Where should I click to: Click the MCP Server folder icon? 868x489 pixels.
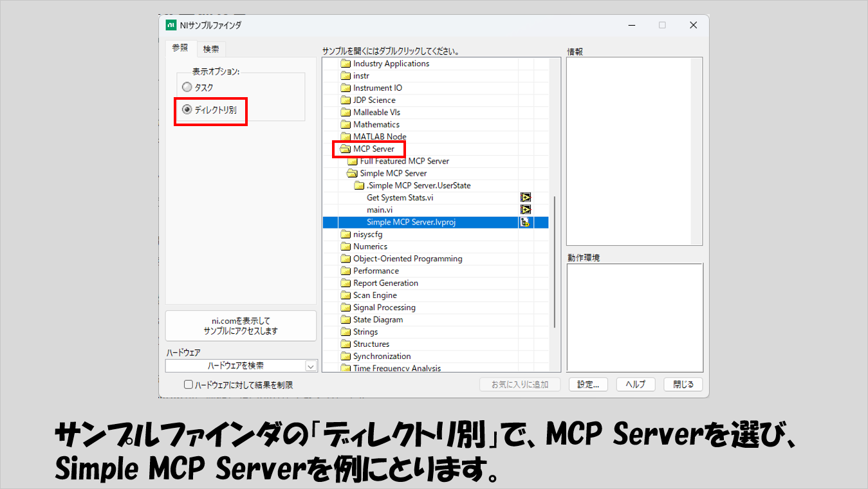(346, 149)
